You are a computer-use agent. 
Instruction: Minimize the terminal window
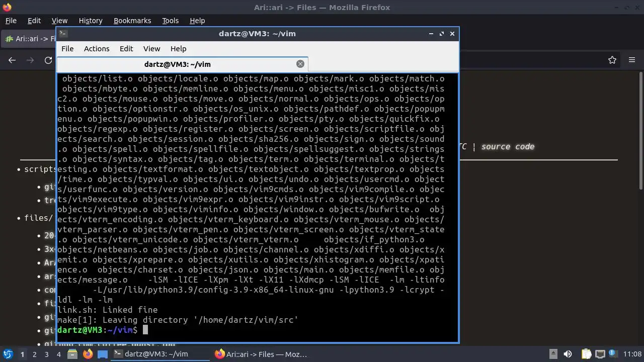(431, 34)
